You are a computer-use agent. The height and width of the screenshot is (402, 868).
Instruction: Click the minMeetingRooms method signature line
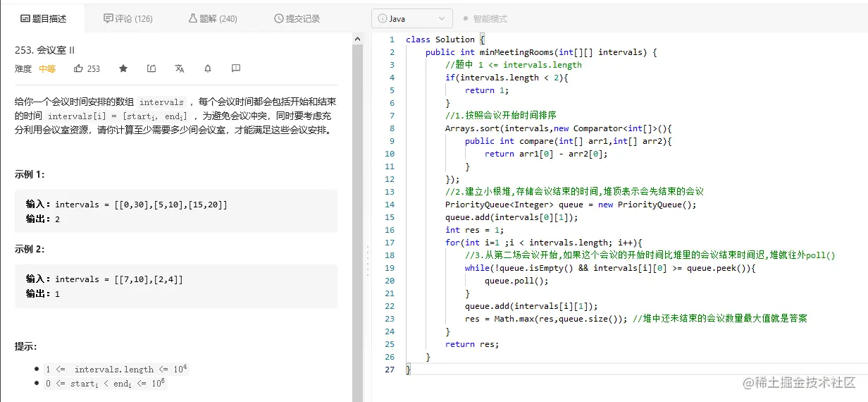click(541, 52)
